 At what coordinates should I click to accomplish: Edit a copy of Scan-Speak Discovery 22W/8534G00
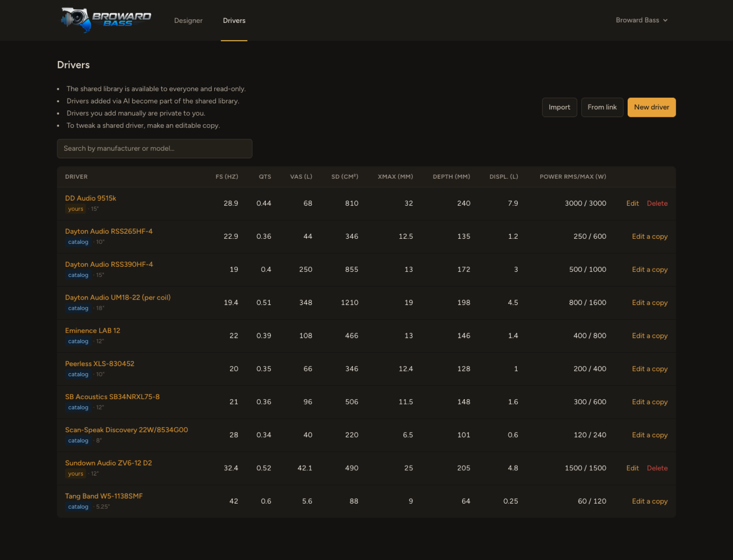(x=650, y=435)
